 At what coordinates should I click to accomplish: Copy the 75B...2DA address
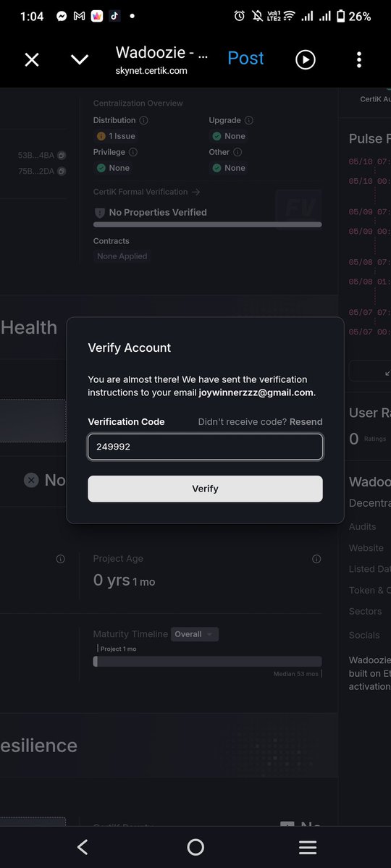tap(62, 171)
